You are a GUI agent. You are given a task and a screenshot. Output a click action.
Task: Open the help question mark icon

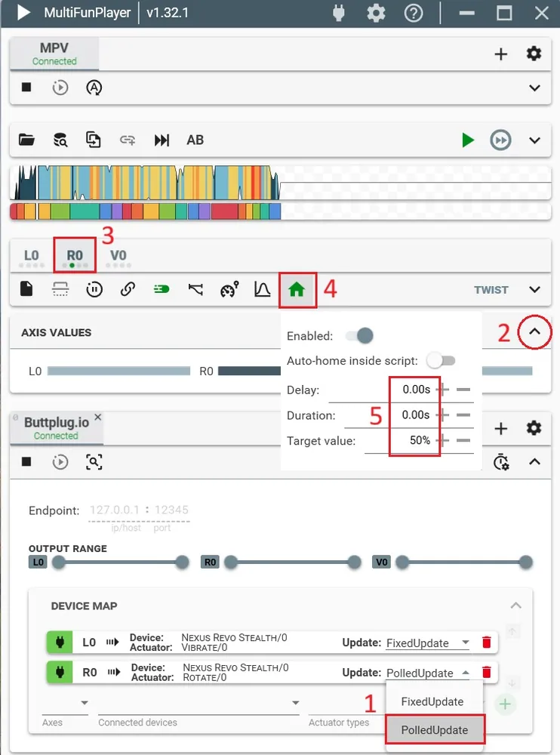coord(413,13)
